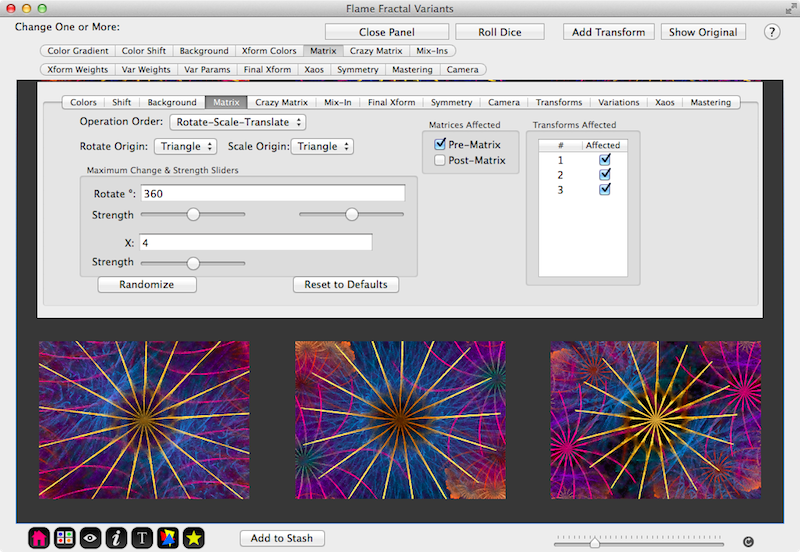The width and height of the screenshot is (800, 552).
Task: Select the upper Camera segment
Action: pyautogui.click(x=463, y=69)
